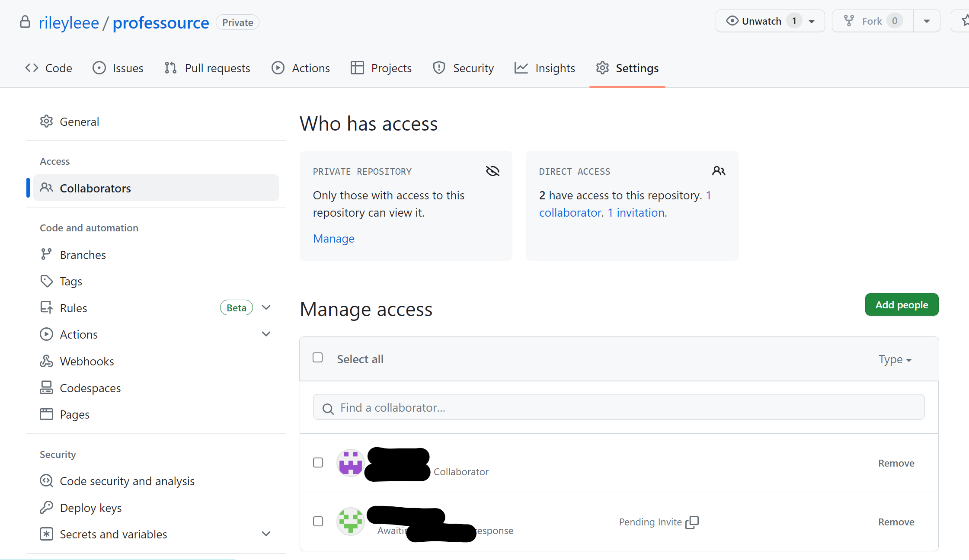The width and height of the screenshot is (969, 560).
Task: Open the 1 invitation link
Action: coord(636,212)
